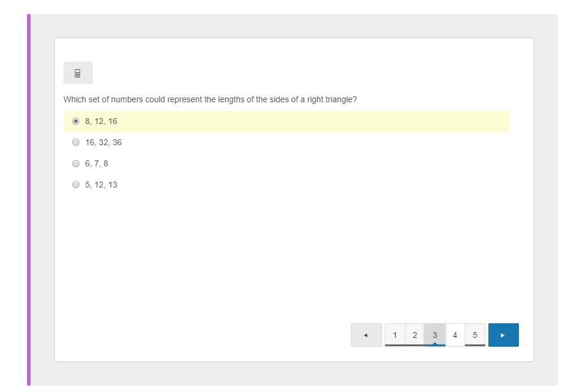Open the calculator tool icon
This screenshot has height=392, width=563.
(x=78, y=73)
